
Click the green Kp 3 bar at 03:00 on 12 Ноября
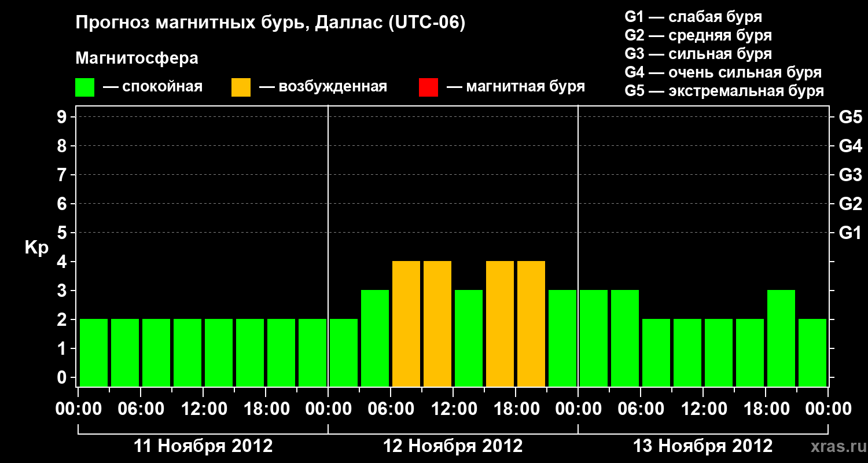click(375, 338)
